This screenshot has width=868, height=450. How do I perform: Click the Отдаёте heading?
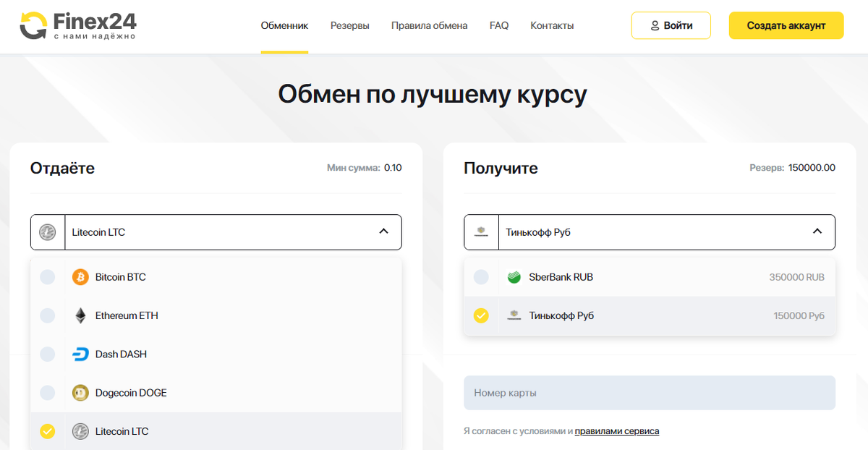[x=62, y=168]
